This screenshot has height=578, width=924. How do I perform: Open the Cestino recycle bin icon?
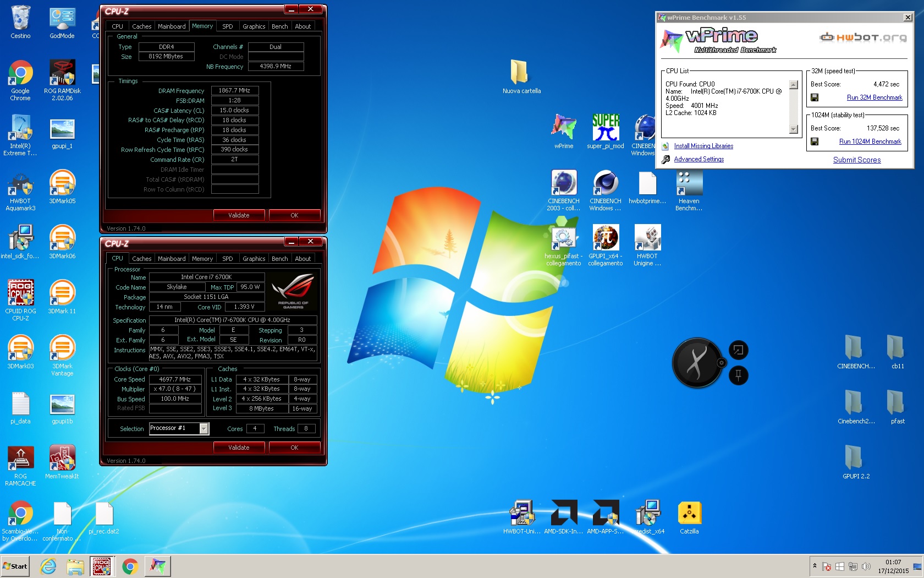tap(20, 22)
